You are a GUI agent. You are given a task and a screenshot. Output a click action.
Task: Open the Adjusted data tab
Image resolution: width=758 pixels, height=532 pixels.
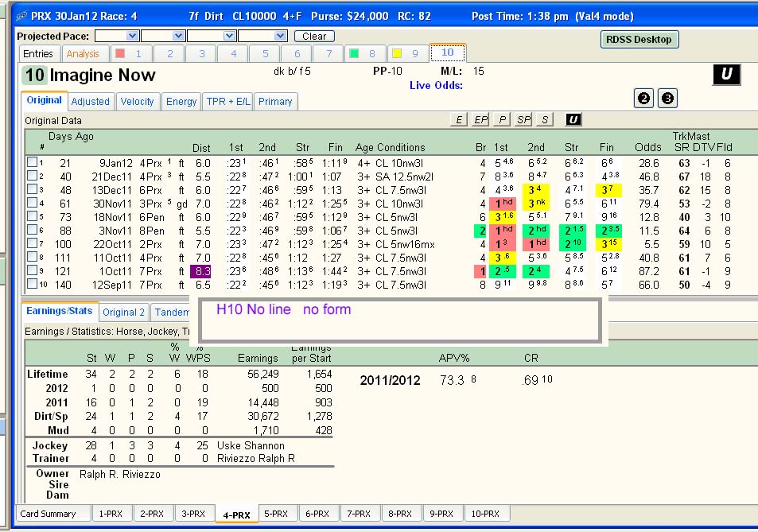click(91, 102)
